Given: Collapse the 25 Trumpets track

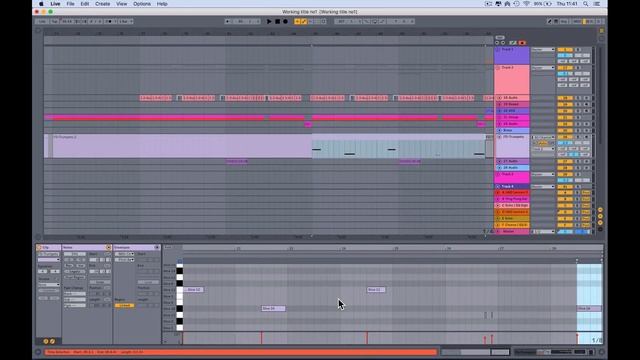Looking at the screenshot, I should coord(499,137).
